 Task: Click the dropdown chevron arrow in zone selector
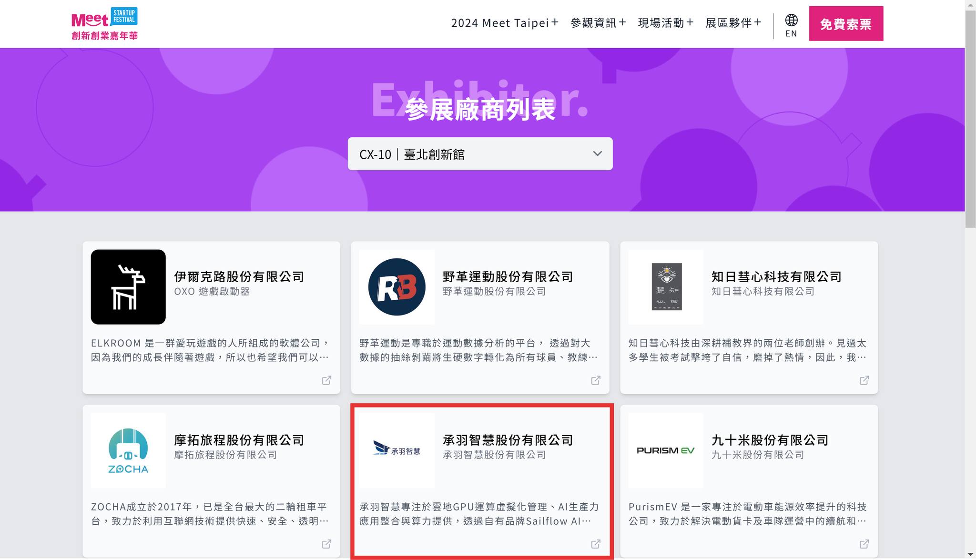pos(597,153)
